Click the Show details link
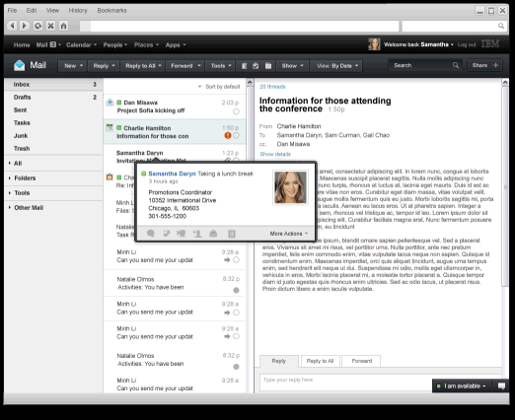 [275, 154]
